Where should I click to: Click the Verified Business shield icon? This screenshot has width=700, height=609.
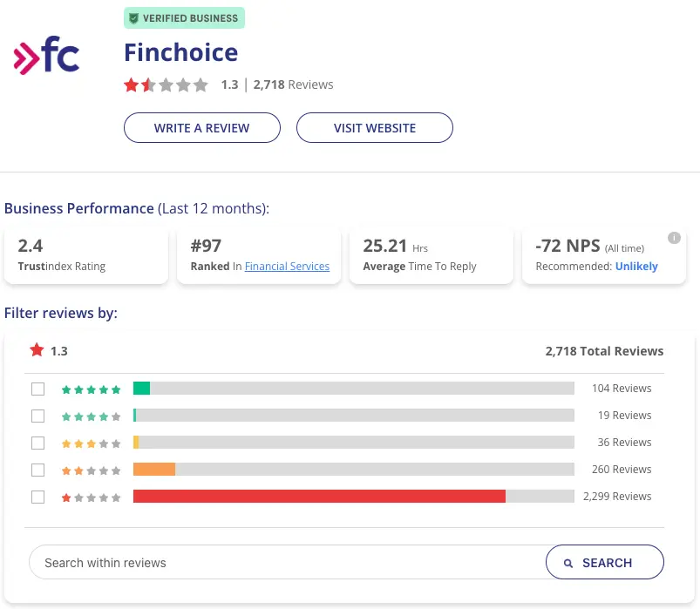pos(133,17)
